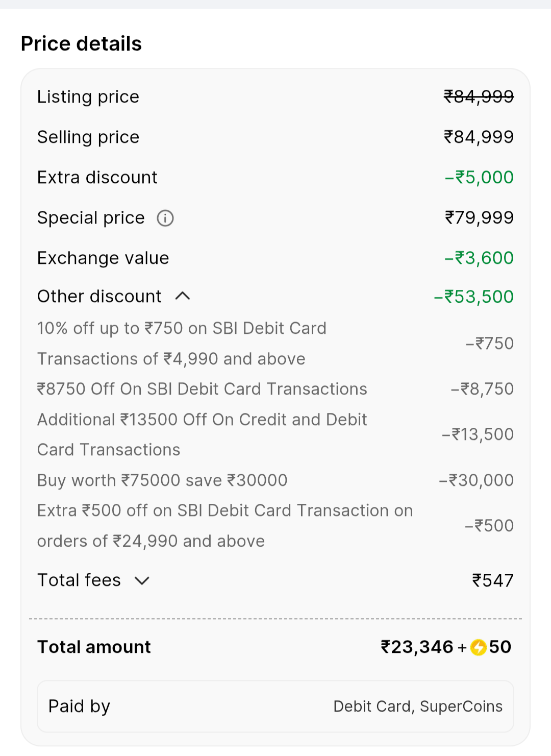The image size is (551, 756).
Task: Tap the Price details heading
Action: pyautogui.click(x=82, y=44)
